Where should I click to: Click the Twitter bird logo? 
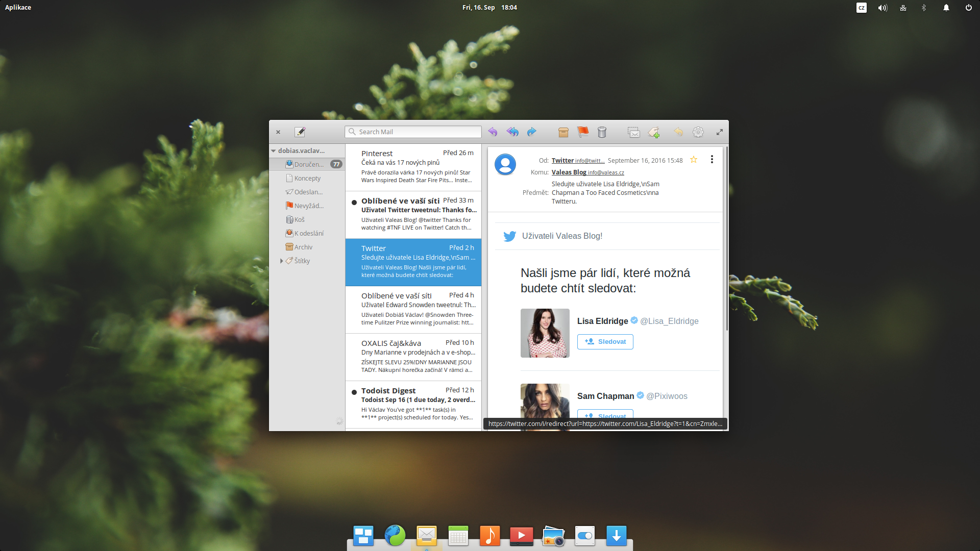point(509,236)
